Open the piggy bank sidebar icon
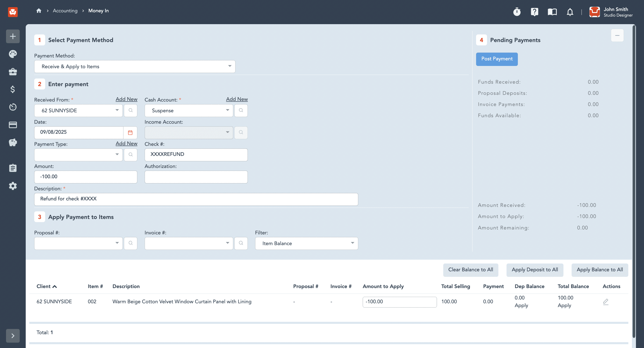Screen dimensions: 644x348 13,142
